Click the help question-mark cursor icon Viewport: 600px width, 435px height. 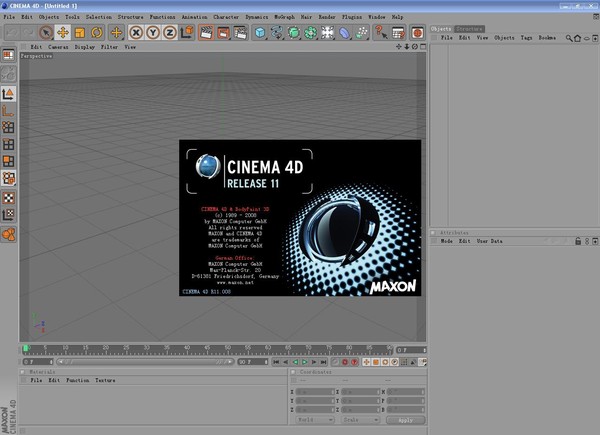point(380,33)
